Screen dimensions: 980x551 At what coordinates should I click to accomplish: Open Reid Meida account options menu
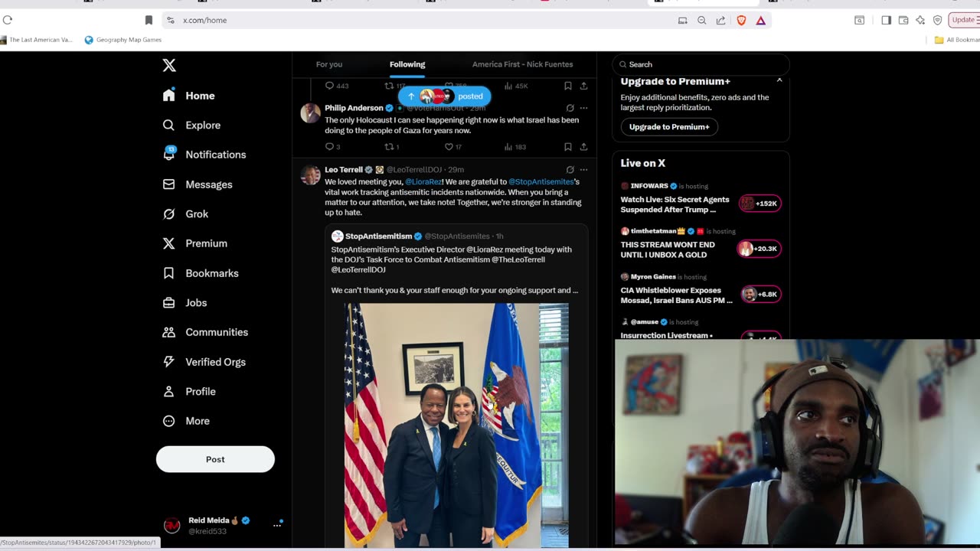click(277, 525)
